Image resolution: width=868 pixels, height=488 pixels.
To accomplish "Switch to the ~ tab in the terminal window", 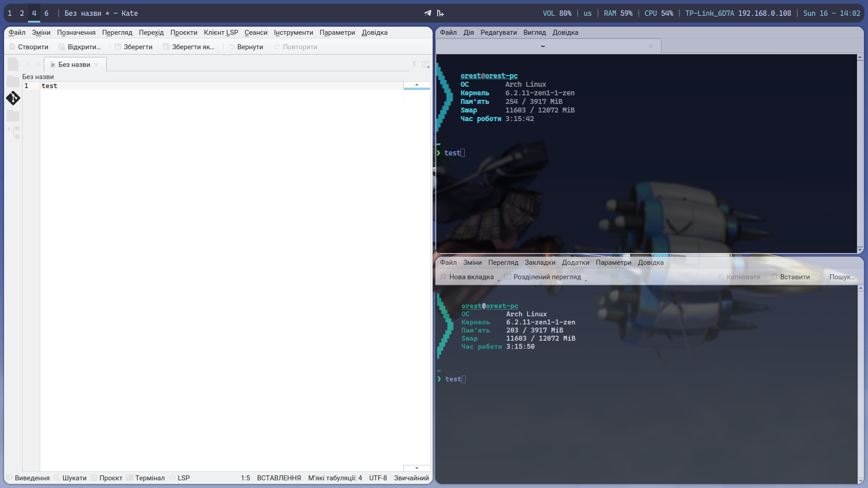I will (x=542, y=46).
